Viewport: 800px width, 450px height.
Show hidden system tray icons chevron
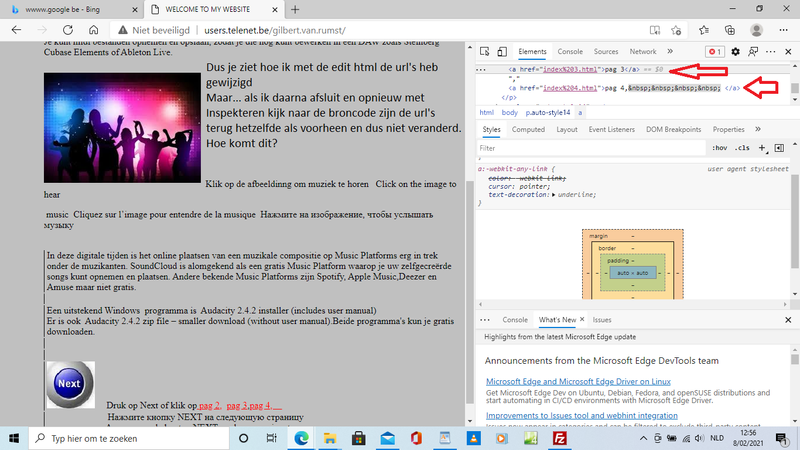point(643,438)
